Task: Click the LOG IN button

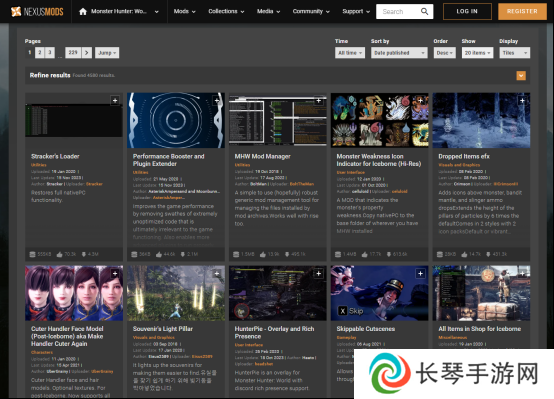Action: click(x=467, y=11)
